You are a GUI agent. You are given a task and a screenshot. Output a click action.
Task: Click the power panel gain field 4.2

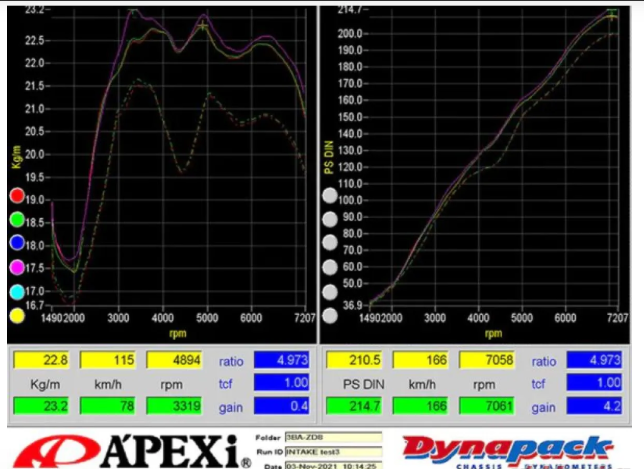point(594,406)
